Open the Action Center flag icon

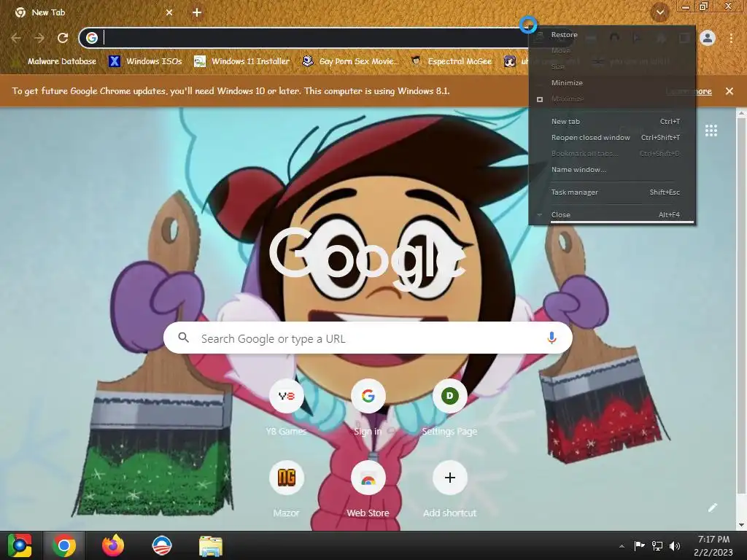tap(639, 545)
